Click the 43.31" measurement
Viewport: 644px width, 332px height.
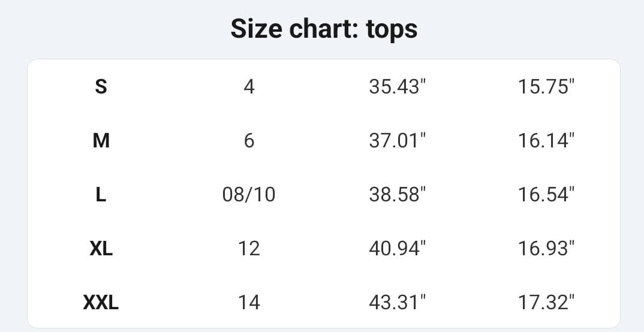coord(398,303)
